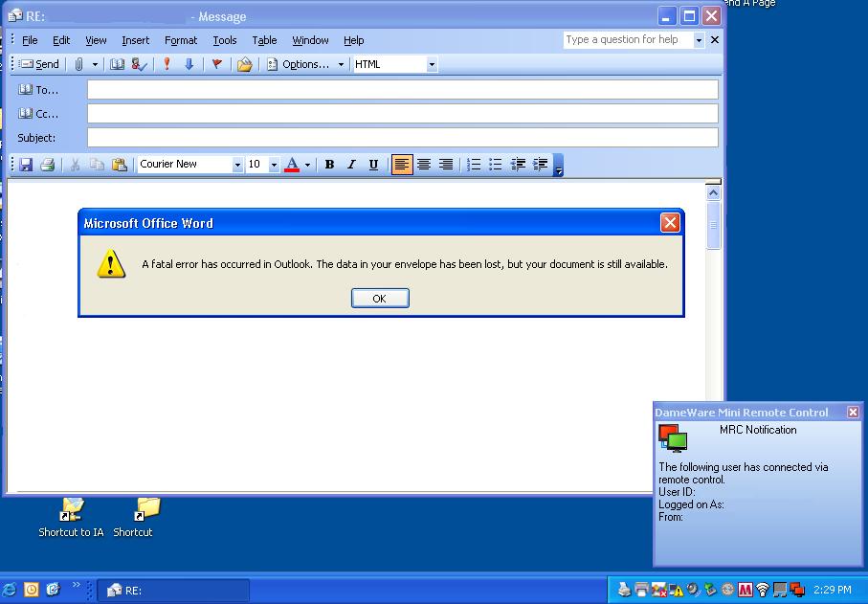
Task: Click the Bulleted list icon
Action: tap(496, 165)
